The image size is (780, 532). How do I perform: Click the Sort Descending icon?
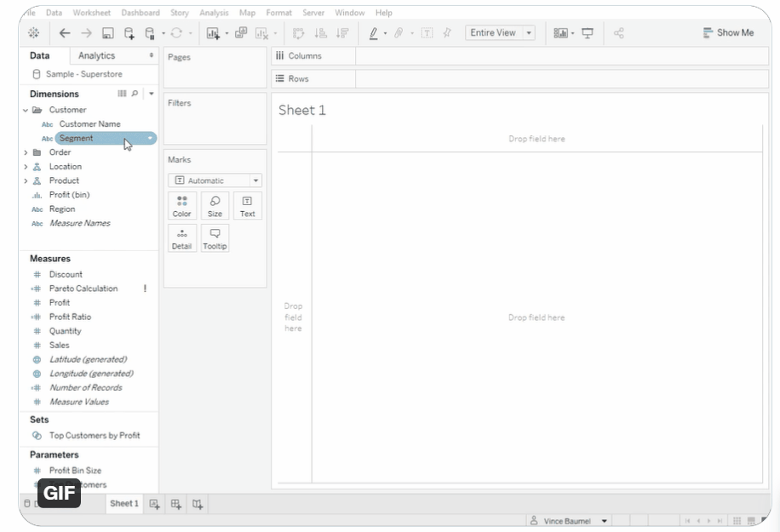[342, 33]
